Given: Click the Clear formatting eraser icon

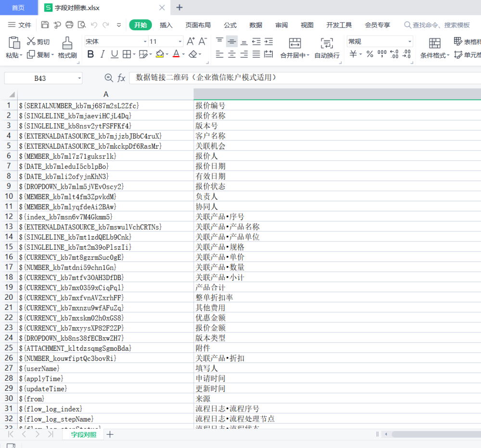Looking at the screenshot, I should coord(193,54).
